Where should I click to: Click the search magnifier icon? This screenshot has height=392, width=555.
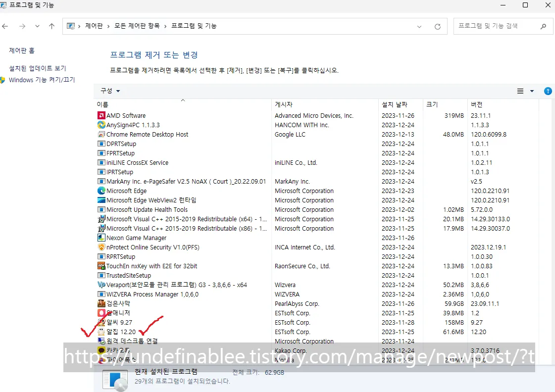tap(543, 26)
